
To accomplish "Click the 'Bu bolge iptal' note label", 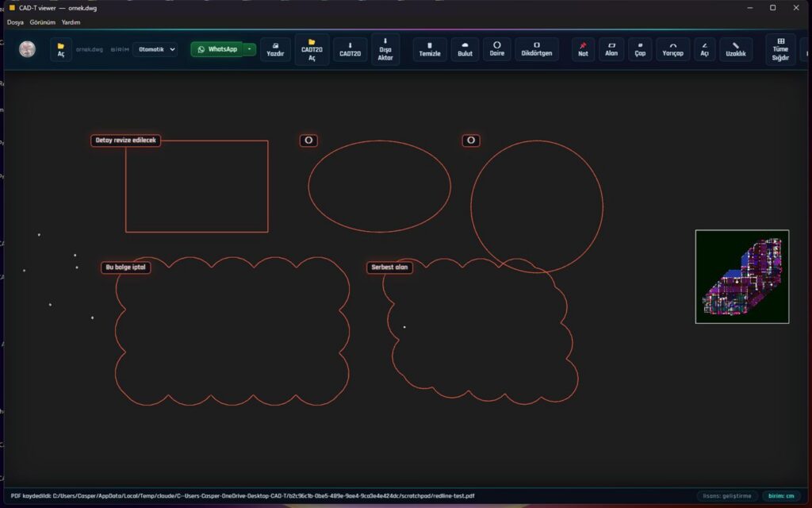I will pos(126,267).
